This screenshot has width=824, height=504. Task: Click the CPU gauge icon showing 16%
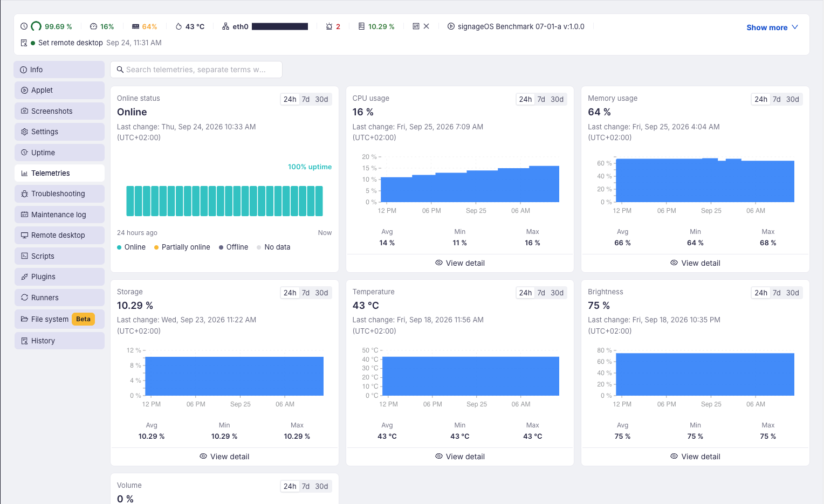coord(93,26)
